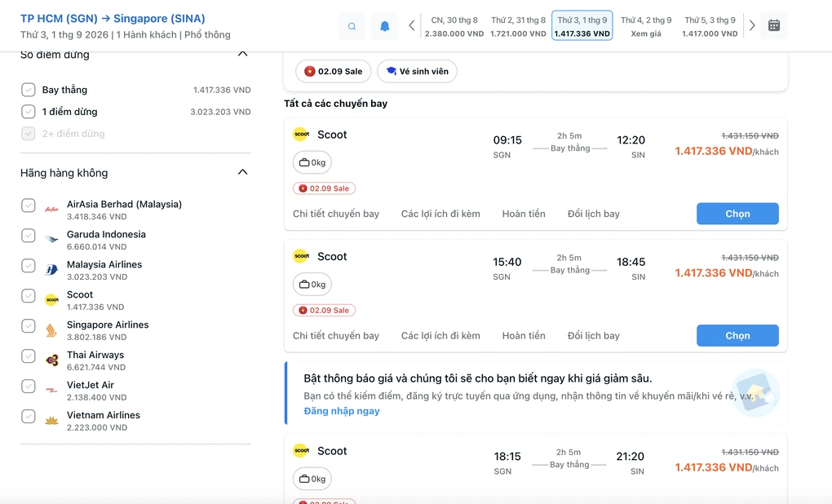Choose the 15:40 Scoot flight

(737, 336)
